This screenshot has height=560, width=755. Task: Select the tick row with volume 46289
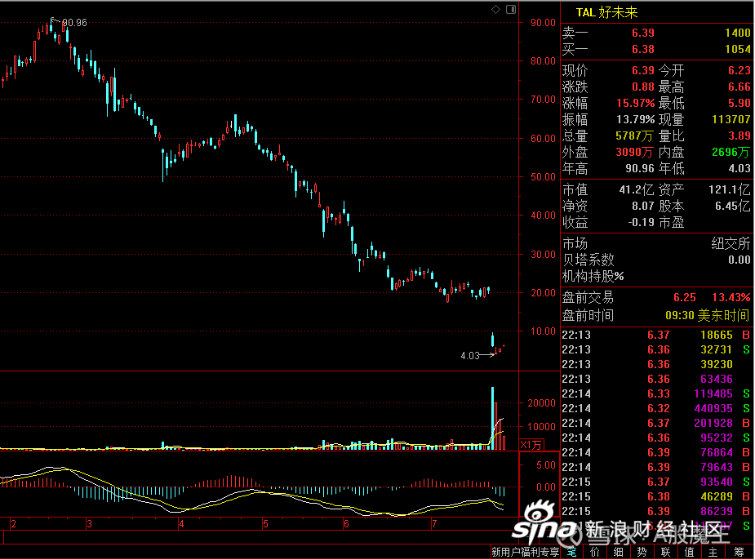coord(656,496)
